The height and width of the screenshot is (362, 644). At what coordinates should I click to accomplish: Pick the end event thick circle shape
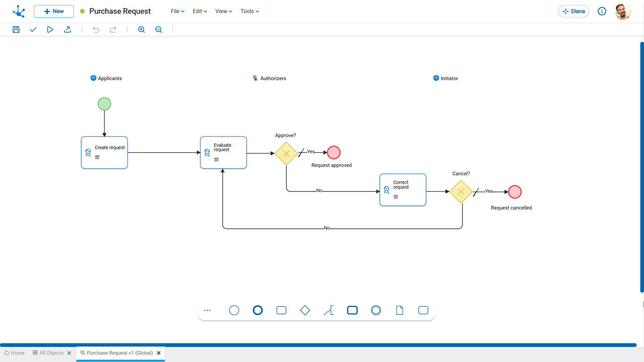258,310
